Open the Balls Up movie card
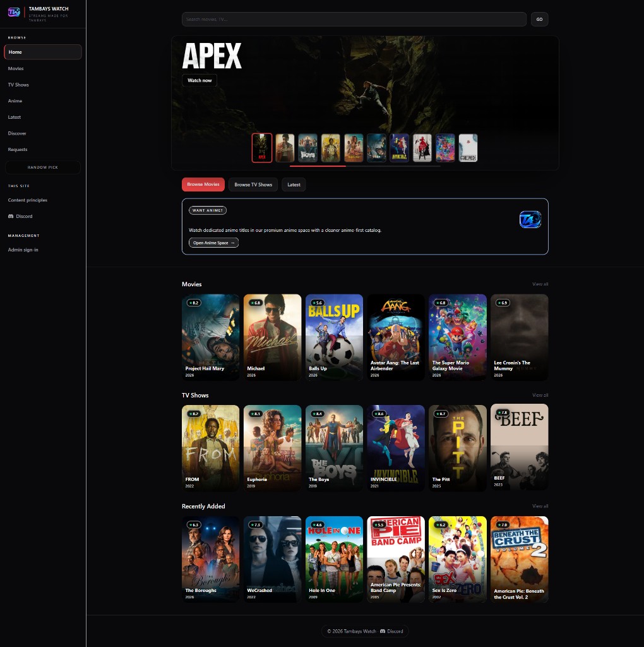This screenshot has height=647, width=644. click(x=335, y=337)
